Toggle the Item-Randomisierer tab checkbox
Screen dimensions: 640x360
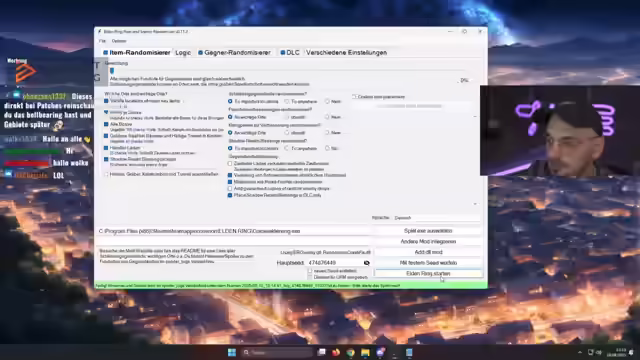click(x=105, y=53)
